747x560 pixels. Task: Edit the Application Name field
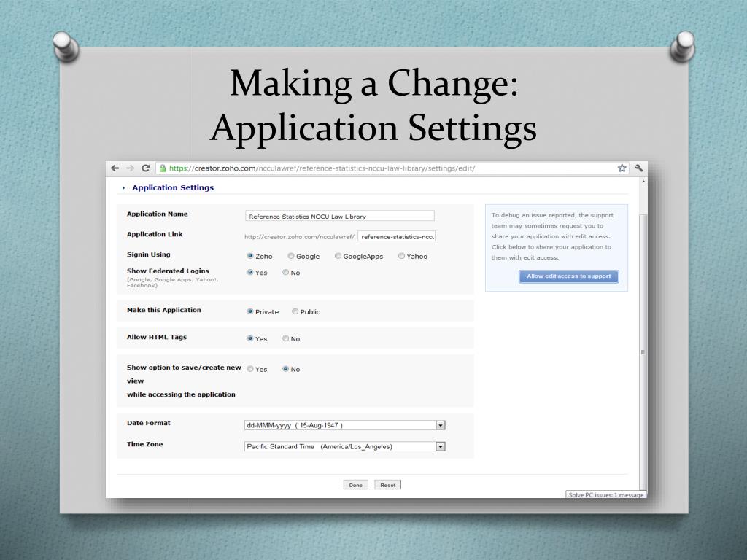tap(340, 216)
